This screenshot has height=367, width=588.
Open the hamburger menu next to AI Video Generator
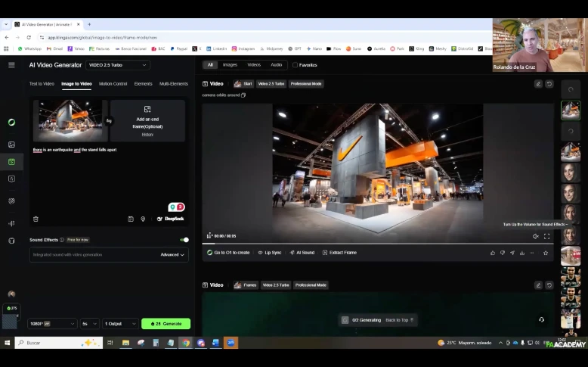tap(11, 65)
